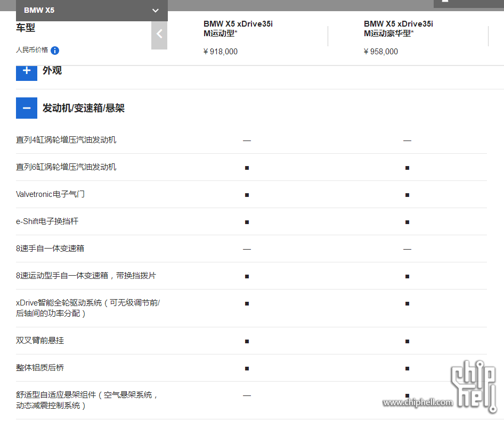Click the previous-model left arrow
504x421 pixels.
coord(159,34)
